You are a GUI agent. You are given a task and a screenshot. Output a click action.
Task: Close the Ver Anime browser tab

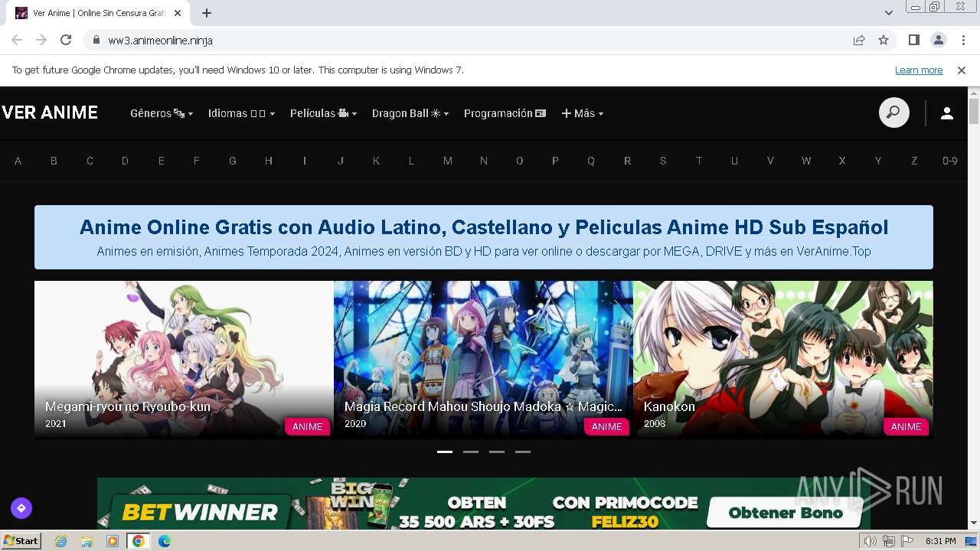click(x=178, y=13)
